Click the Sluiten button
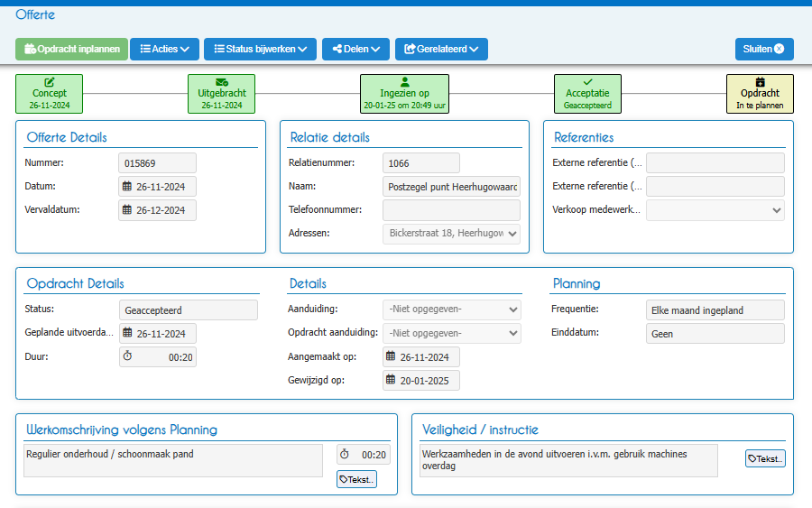The image size is (812, 508). (x=764, y=50)
